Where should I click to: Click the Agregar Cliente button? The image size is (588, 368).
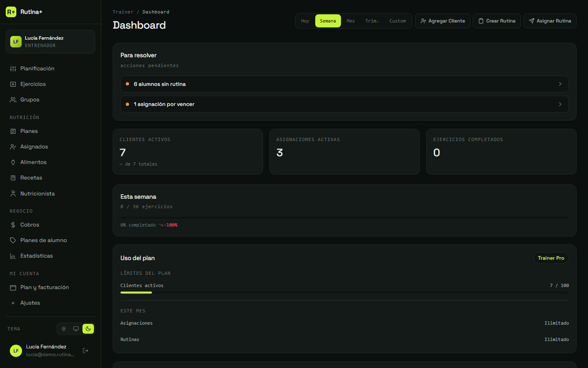click(x=443, y=21)
